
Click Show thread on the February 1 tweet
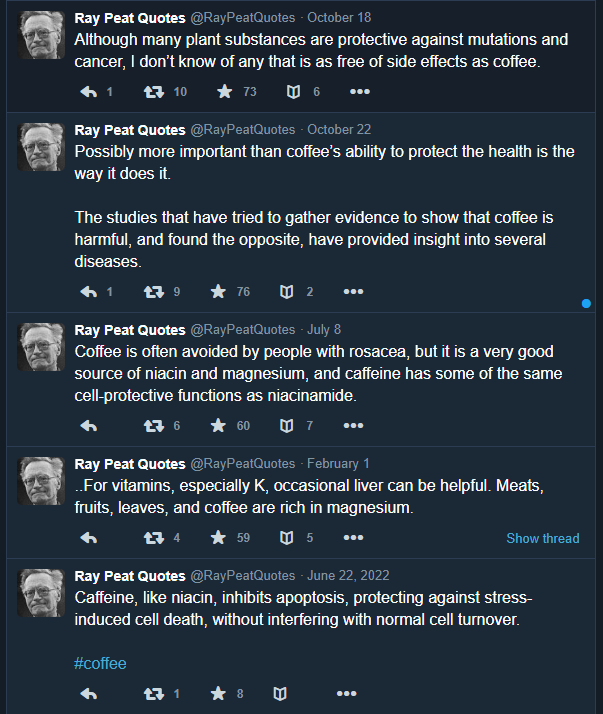542,538
